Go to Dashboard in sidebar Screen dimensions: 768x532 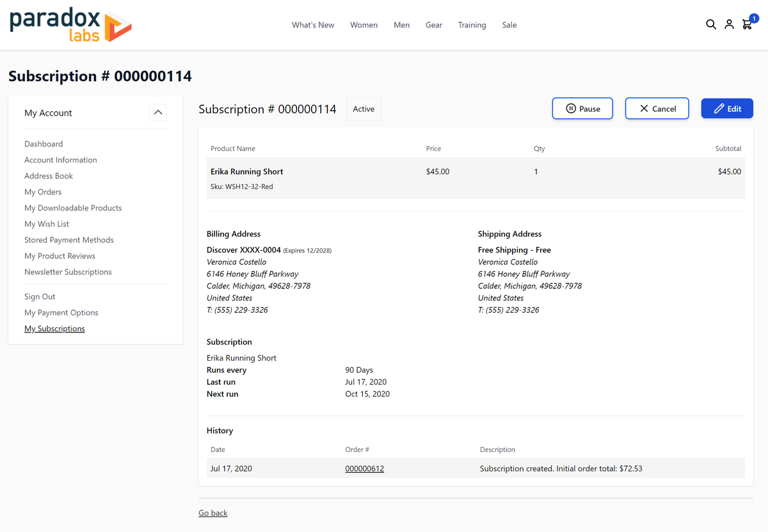(44, 144)
